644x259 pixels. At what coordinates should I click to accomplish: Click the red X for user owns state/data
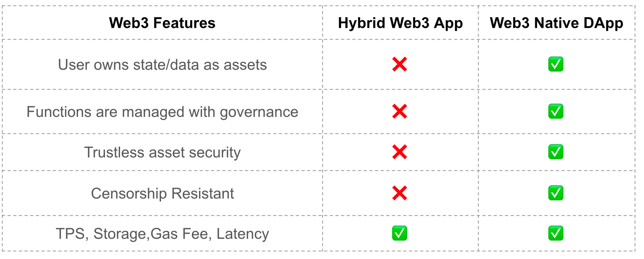399,64
